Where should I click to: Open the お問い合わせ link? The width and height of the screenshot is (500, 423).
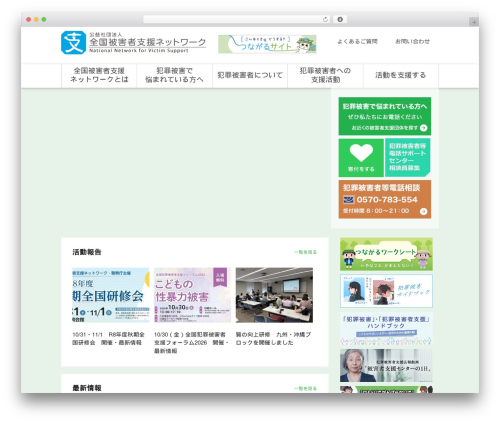tap(412, 41)
